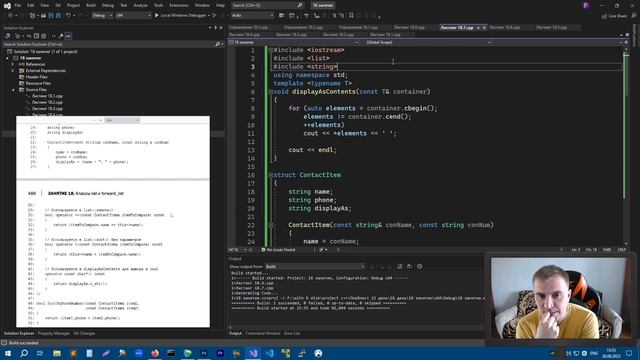Click the Save All toolbar icon
This screenshot has width=640, height=360.
(x=58, y=15)
